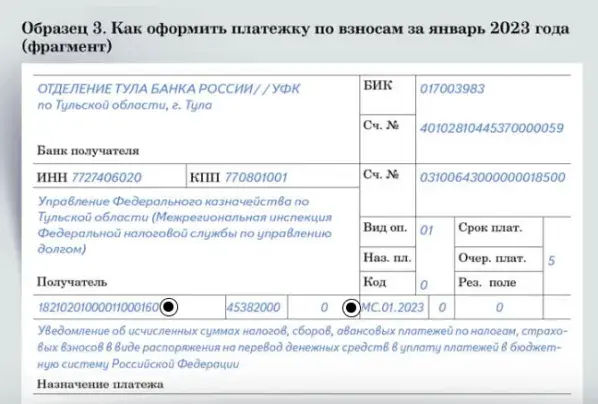This screenshot has width=598, height=404.
Task: Select bank name 'ОТДЕЛЕНИЕ ТУЛА БАНКА РОССИИ//УФК'
Action: pyautogui.click(x=169, y=89)
